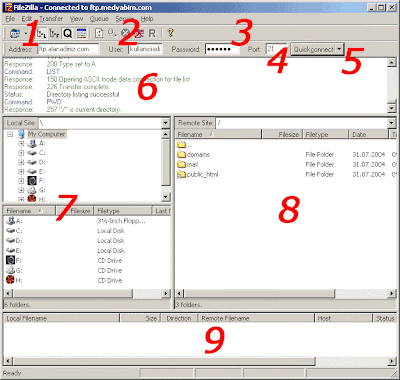
Task: Click the F: CD icon in local file list
Action: coord(10,260)
